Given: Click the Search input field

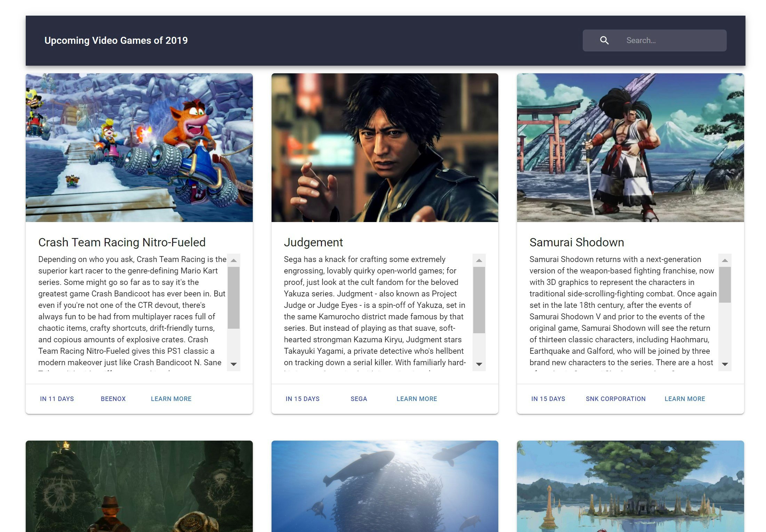Looking at the screenshot, I should 671,40.
